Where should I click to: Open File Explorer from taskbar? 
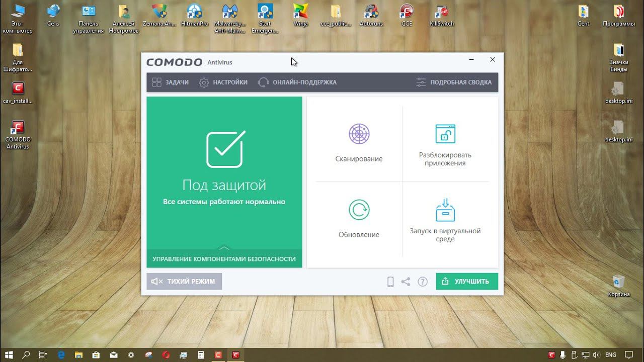point(78,354)
